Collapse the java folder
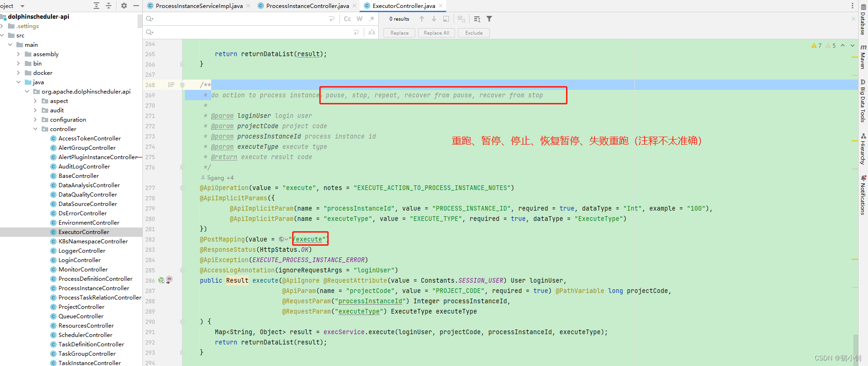 pos(19,82)
